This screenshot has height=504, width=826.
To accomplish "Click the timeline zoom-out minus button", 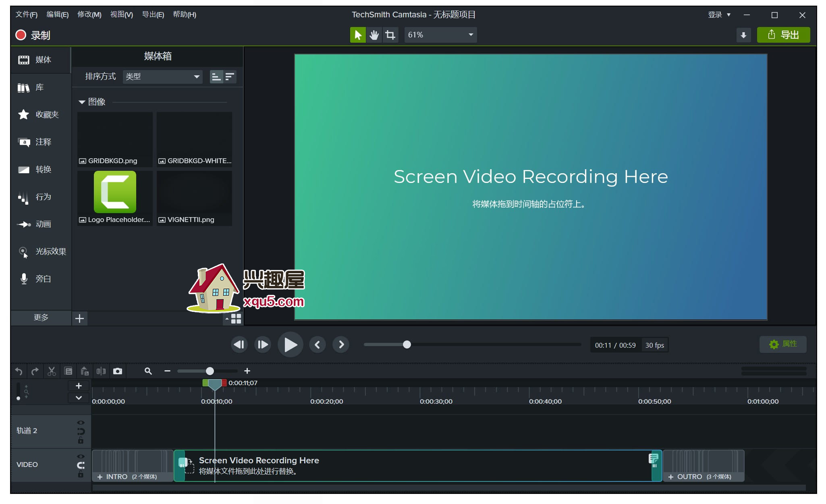I will coord(167,371).
